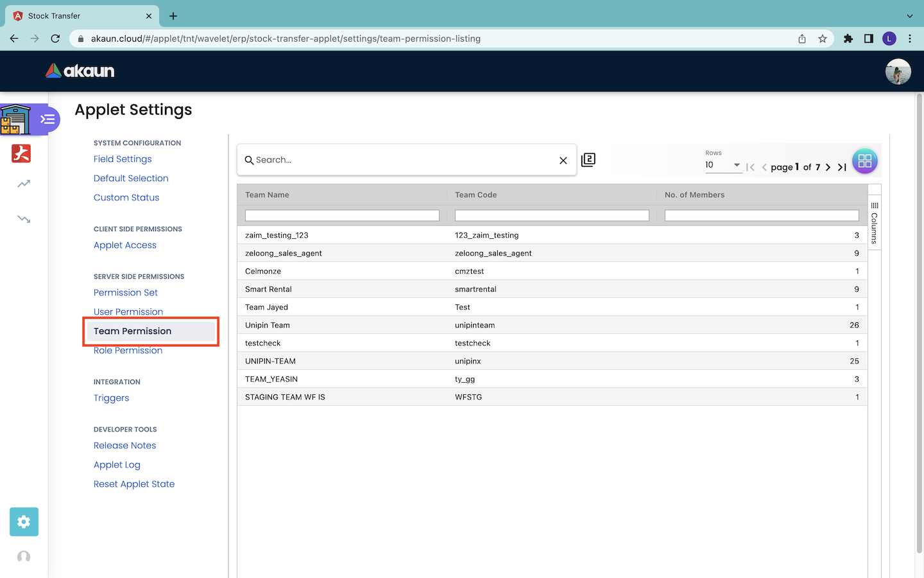Click the upward trending arrow sidebar icon

point(24,184)
